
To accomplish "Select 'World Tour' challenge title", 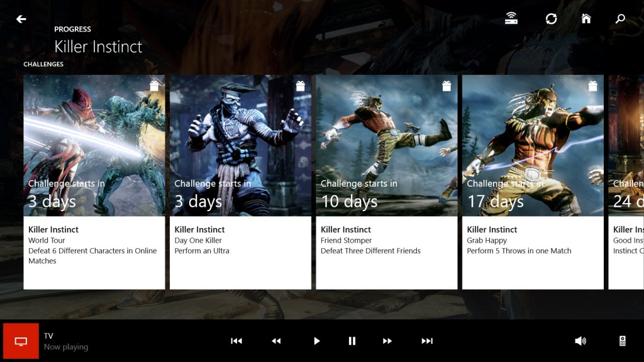I will tap(47, 241).
